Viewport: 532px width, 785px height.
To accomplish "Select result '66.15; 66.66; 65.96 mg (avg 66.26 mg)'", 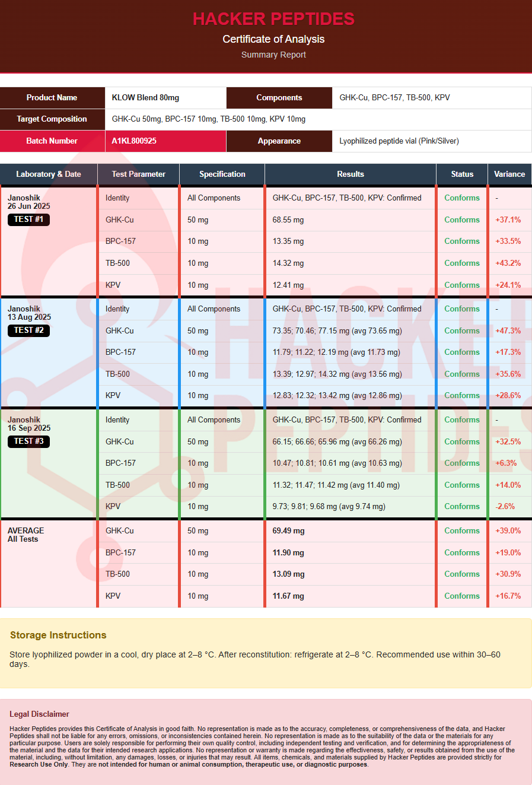I will 337,442.
